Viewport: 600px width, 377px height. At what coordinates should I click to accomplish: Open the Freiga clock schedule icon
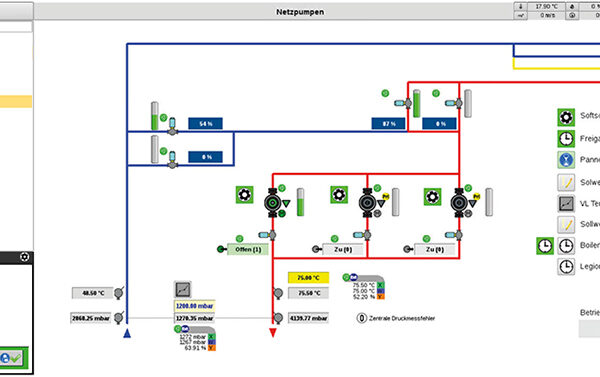(566, 139)
